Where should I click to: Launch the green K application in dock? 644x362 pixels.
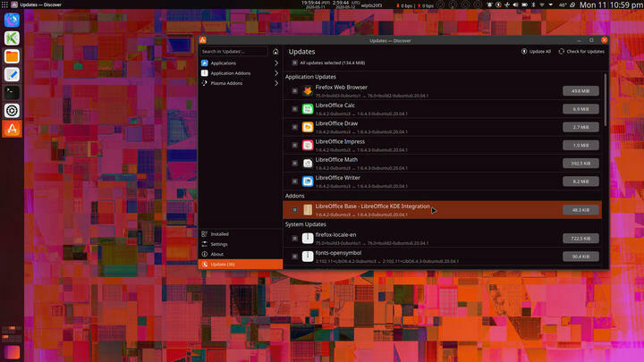(x=12, y=38)
